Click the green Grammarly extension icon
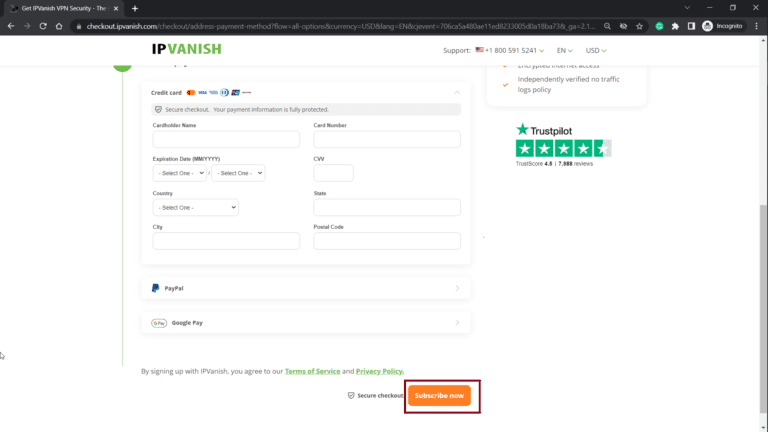This screenshot has height=432, width=768. (659, 26)
